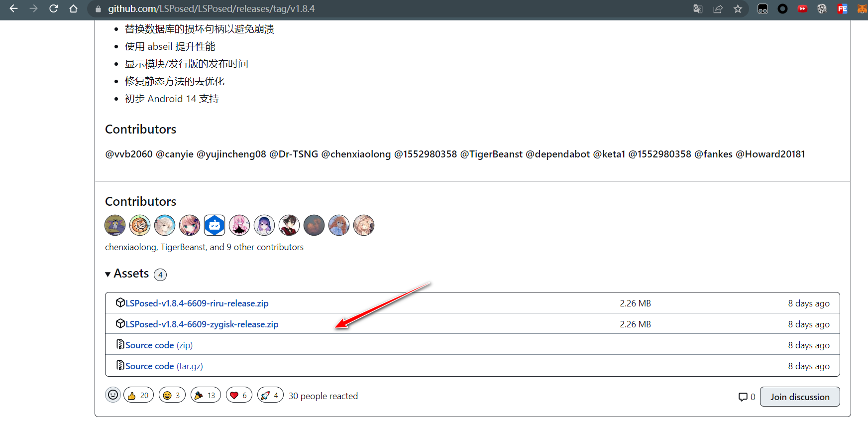Viewport: 868px width, 431px height.
Task: Click the '修复静态方法的去优化' bullet text
Action: click(x=175, y=81)
